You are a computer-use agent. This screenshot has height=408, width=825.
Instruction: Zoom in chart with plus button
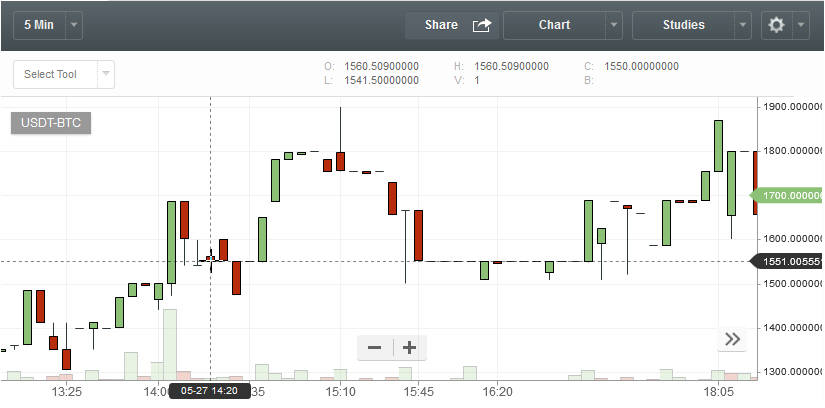click(409, 348)
